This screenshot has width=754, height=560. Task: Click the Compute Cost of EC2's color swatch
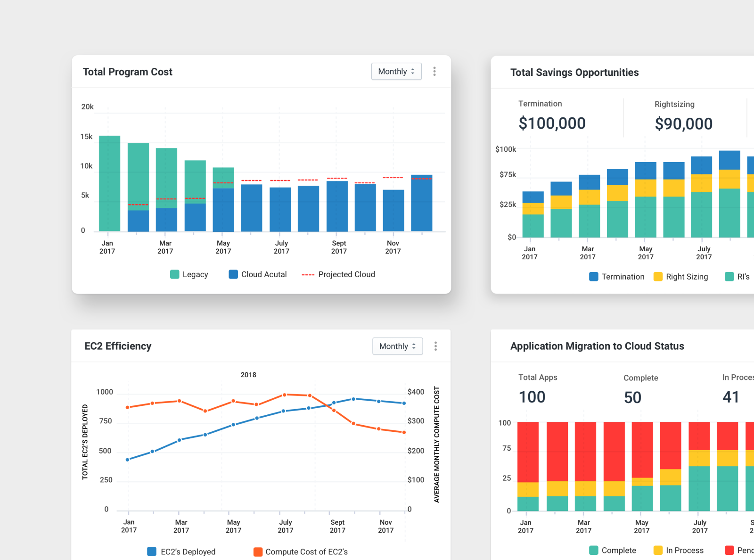click(x=258, y=552)
